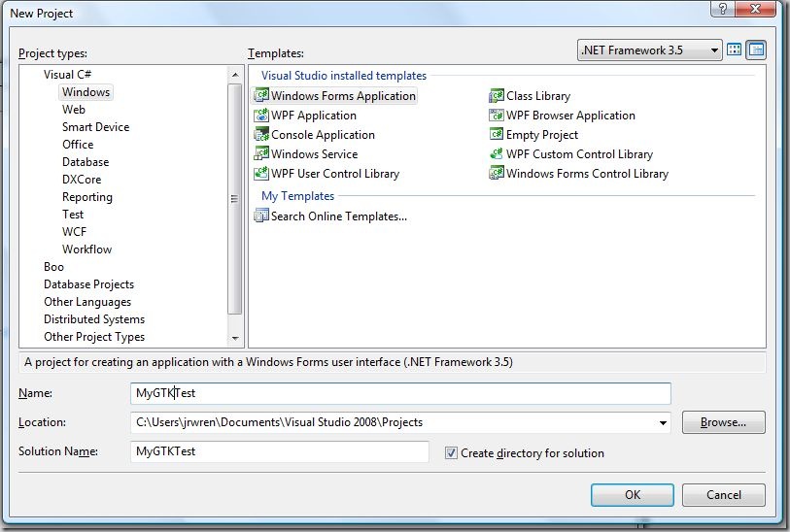Select DXCore project type
The image size is (790, 532).
tap(82, 180)
